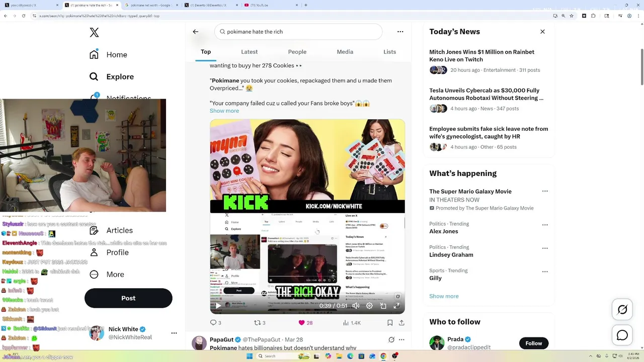
Task: Open search options three-dot menu
Action: pos(400,32)
